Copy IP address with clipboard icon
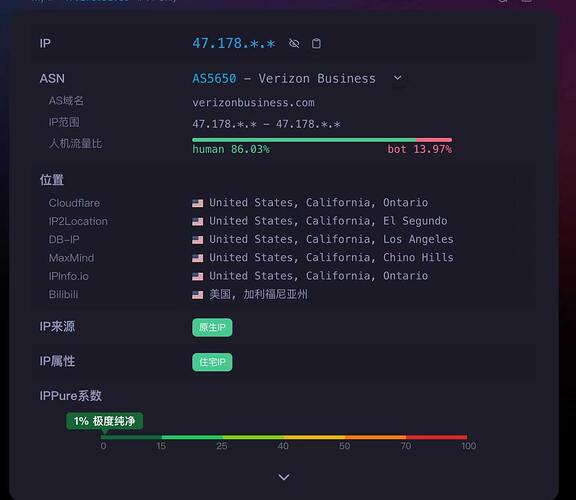This screenshot has width=576, height=500. pyautogui.click(x=316, y=43)
